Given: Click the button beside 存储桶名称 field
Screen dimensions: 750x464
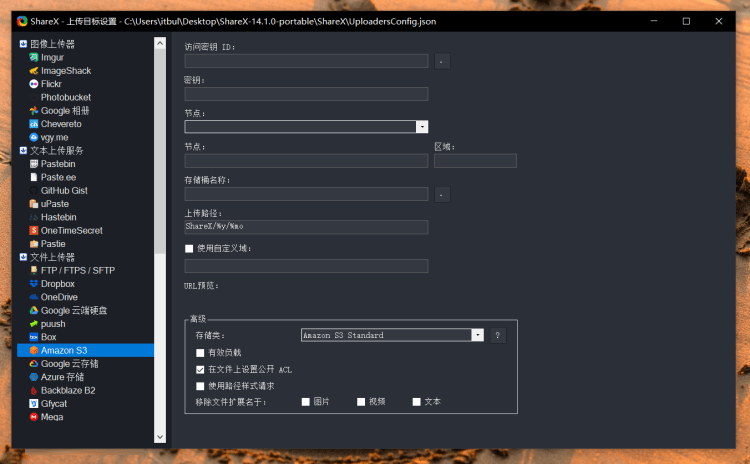Looking at the screenshot, I should (442, 195).
